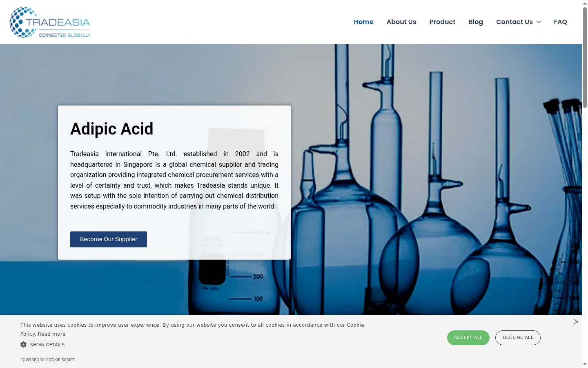Open the Home menu item
Image resolution: width=588 pixels, height=368 pixels.
(x=363, y=22)
